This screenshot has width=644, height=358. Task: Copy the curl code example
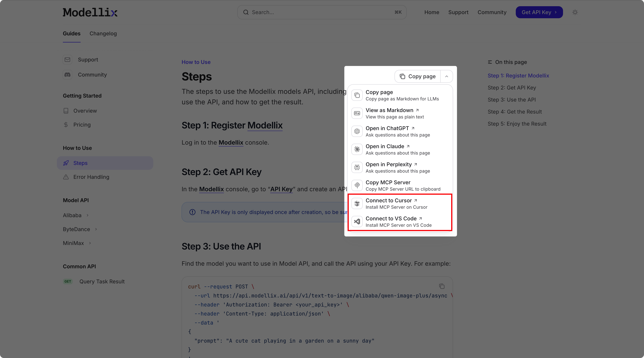442,286
